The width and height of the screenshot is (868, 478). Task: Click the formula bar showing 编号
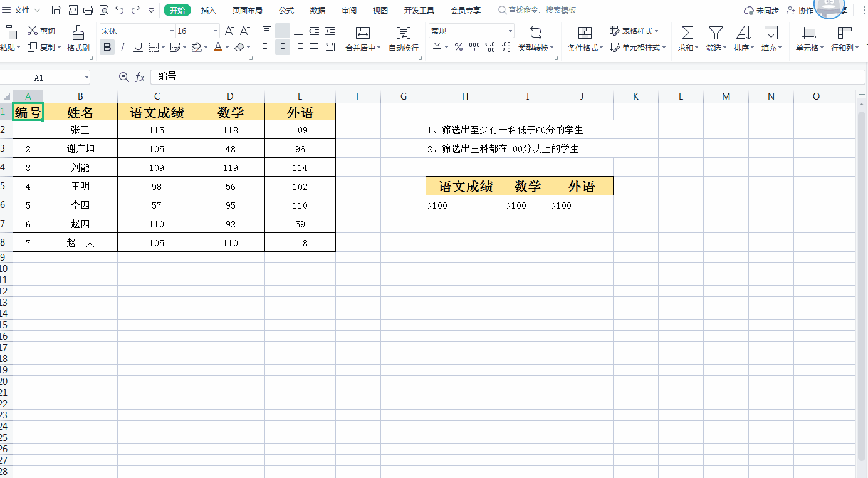[508, 76]
